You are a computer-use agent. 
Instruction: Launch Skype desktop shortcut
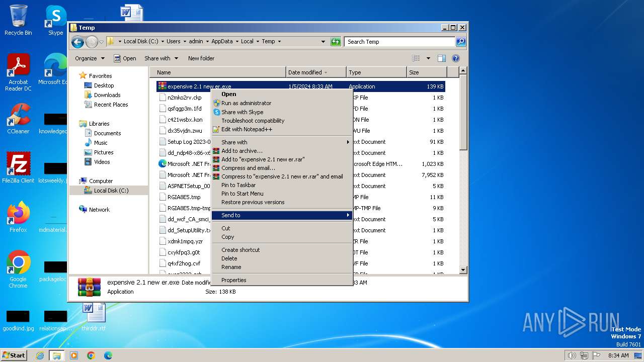[x=55, y=20]
